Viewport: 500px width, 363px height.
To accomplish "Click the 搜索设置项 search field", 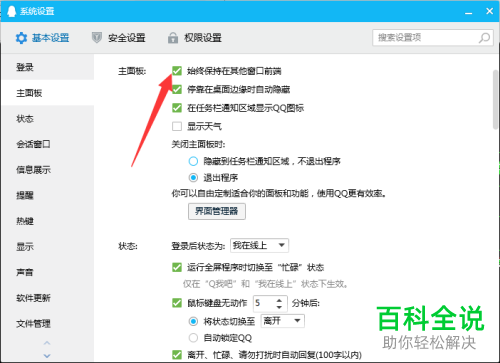I will (x=433, y=38).
